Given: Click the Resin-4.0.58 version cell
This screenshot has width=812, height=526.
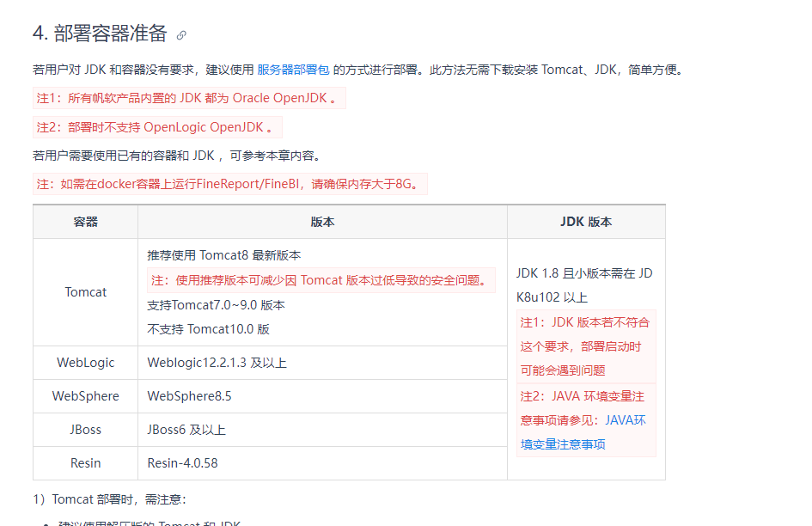Looking at the screenshot, I should pos(322,463).
